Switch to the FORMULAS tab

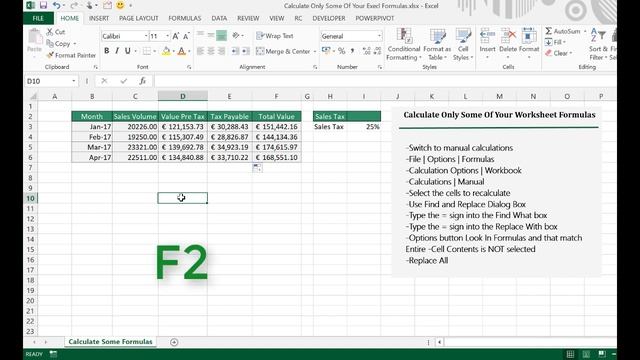pyautogui.click(x=184, y=18)
